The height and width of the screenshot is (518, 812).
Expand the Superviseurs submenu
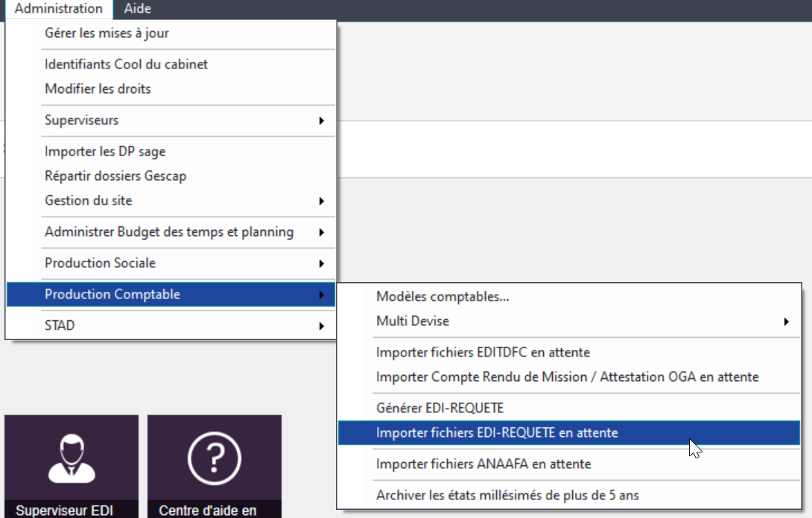click(x=171, y=121)
